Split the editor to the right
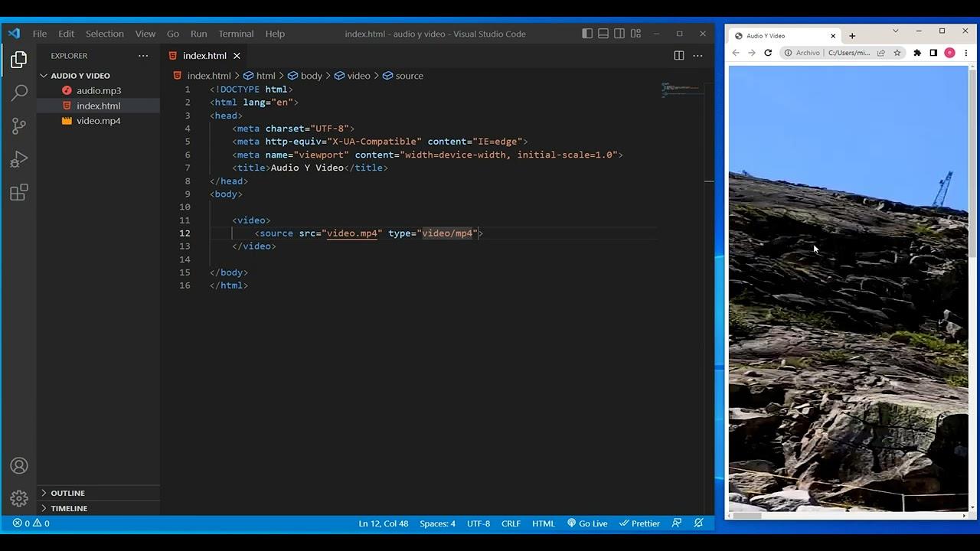This screenshot has height=551, width=980. point(678,56)
